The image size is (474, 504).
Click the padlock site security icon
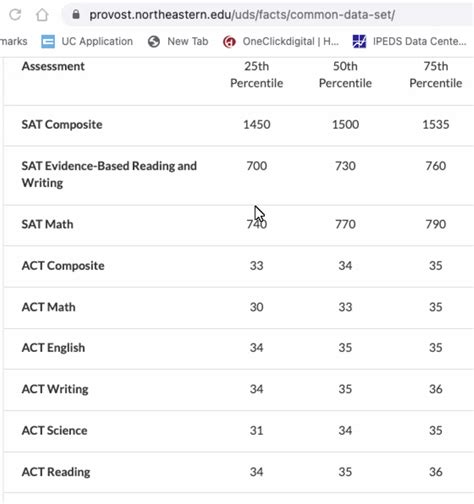pyautogui.click(x=76, y=14)
